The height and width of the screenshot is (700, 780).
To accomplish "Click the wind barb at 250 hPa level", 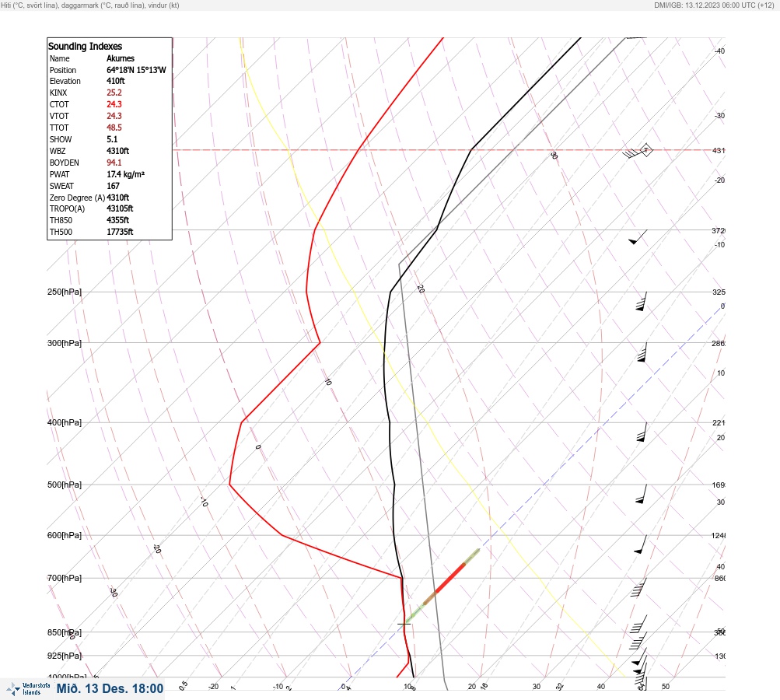I will pyautogui.click(x=642, y=302).
